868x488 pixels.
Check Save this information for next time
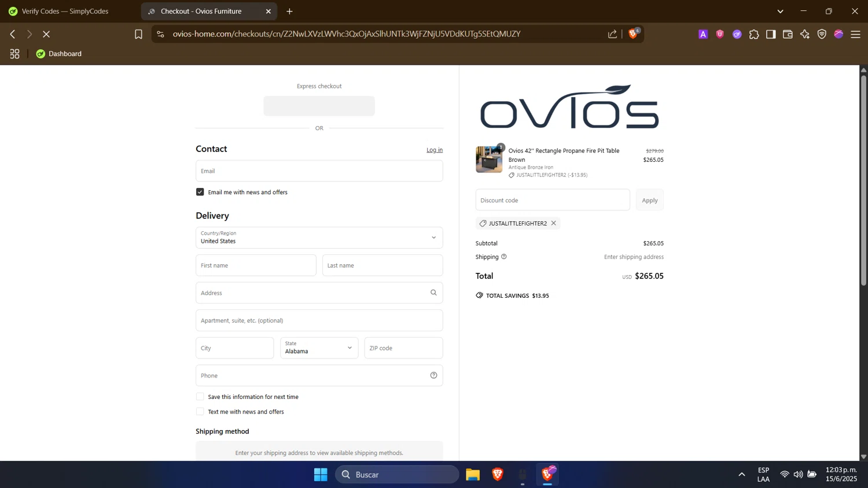click(x=200, y=397)
